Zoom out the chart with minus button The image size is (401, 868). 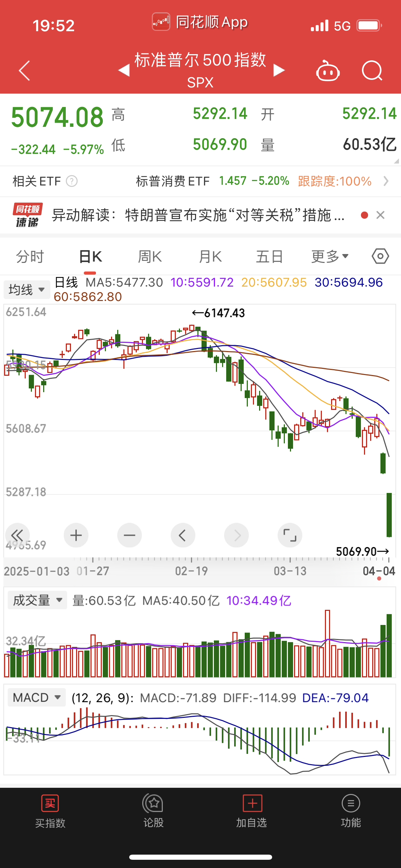coord(130,535)
